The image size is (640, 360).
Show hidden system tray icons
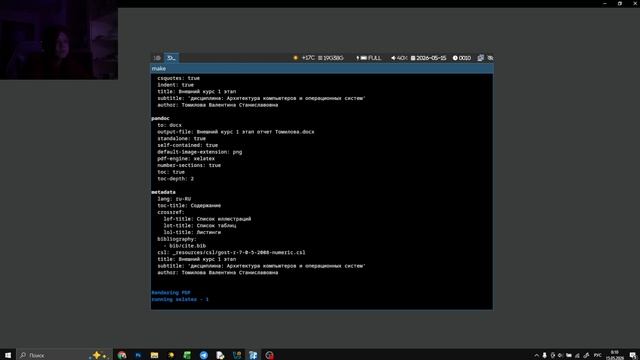tap(536, 355)
